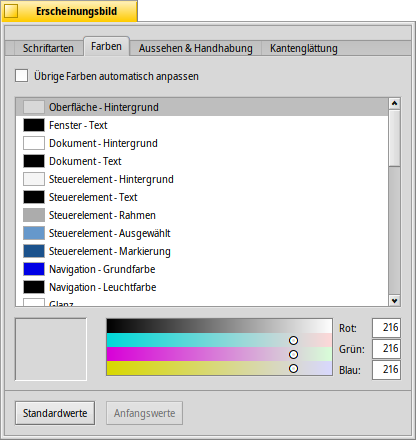Click the 'Steuerelement - Hintergrund' entry label

click(x=111, y=179)
